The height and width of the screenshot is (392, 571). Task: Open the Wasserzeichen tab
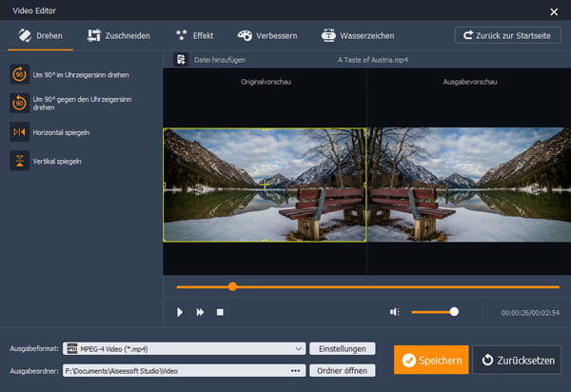358,35
